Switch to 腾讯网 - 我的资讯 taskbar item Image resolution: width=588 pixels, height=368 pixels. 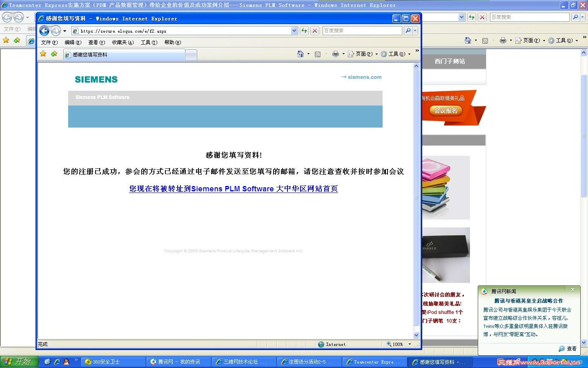pyautogui.click(x=179, y=362)
